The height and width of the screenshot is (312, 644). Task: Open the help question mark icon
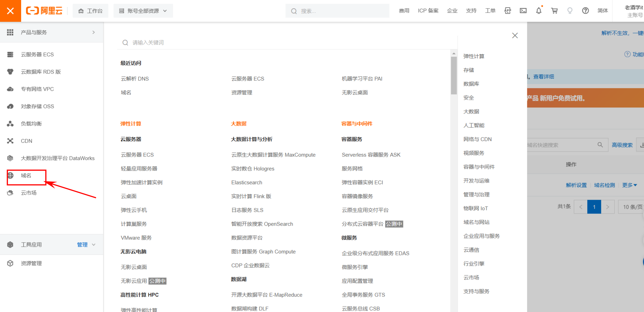(x=586, y=11)
